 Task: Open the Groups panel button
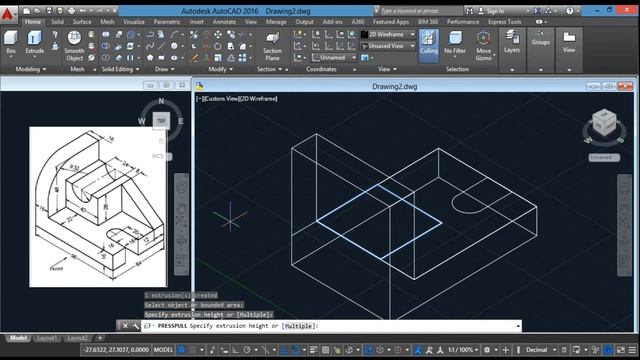[x=540, y=38]
